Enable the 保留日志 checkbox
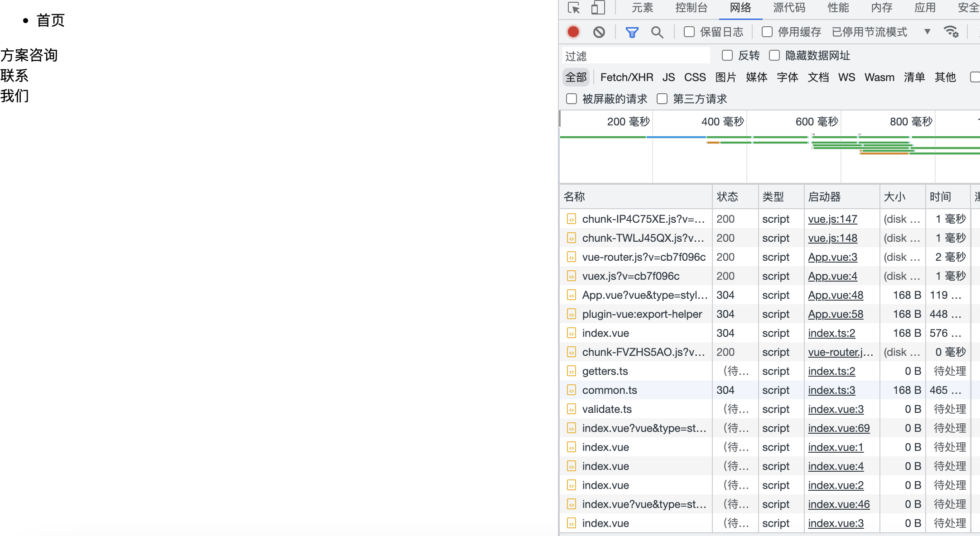The width and height of the screenshot is (980, 536). click(x=689, y=32)
